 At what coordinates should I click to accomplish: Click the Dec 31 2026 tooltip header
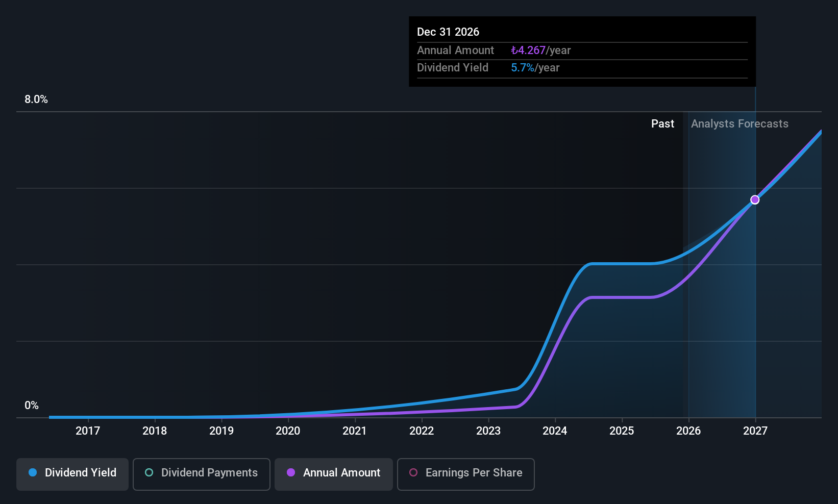click(448, 32)
